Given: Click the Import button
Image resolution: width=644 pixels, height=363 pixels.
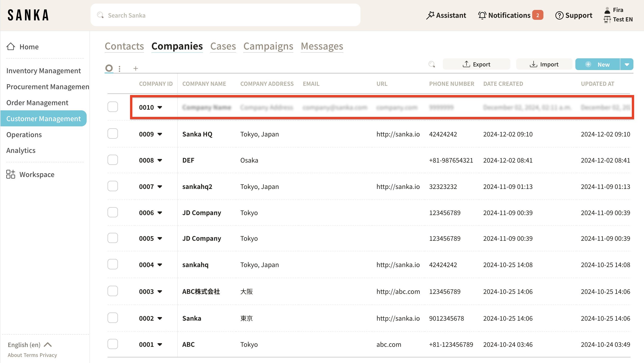Looking at the screenshot, I should 544,64.
